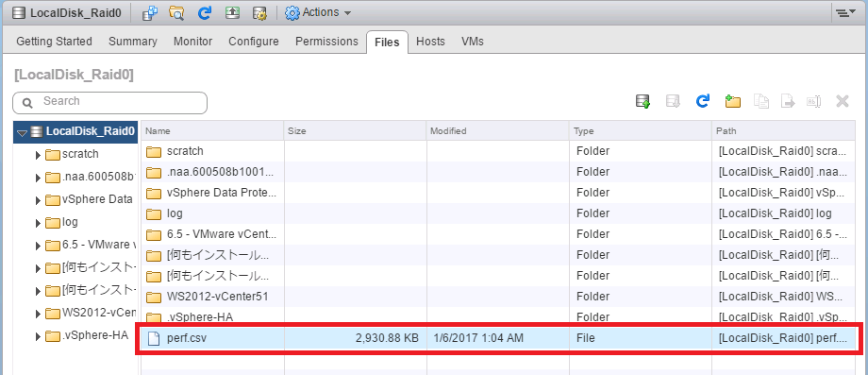868x375 pixels.
Task: Click the perf.csv file icon
Action: click(154, 337)
